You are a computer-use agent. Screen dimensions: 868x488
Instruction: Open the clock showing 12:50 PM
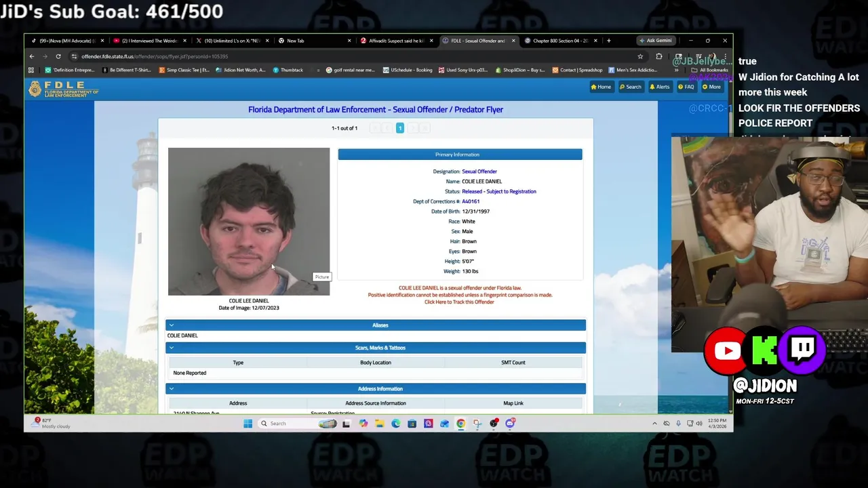(716, 424)
